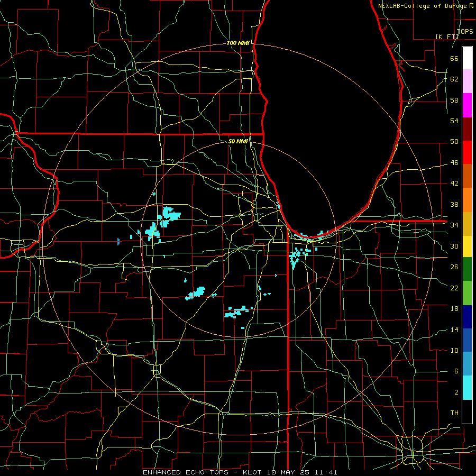Click the 2 legend value
The width and height of the screenshot is (476, 476).
click(x=456, y=392)
